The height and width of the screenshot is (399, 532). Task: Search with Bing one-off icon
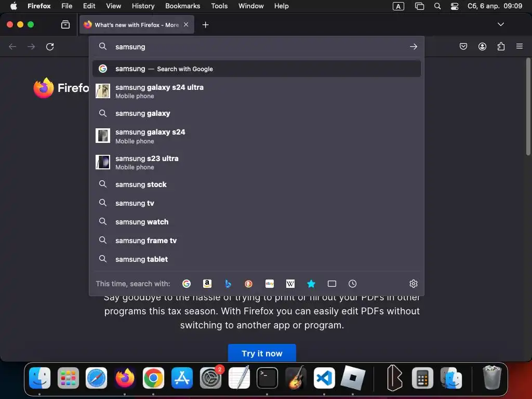(x=228, y=284)
